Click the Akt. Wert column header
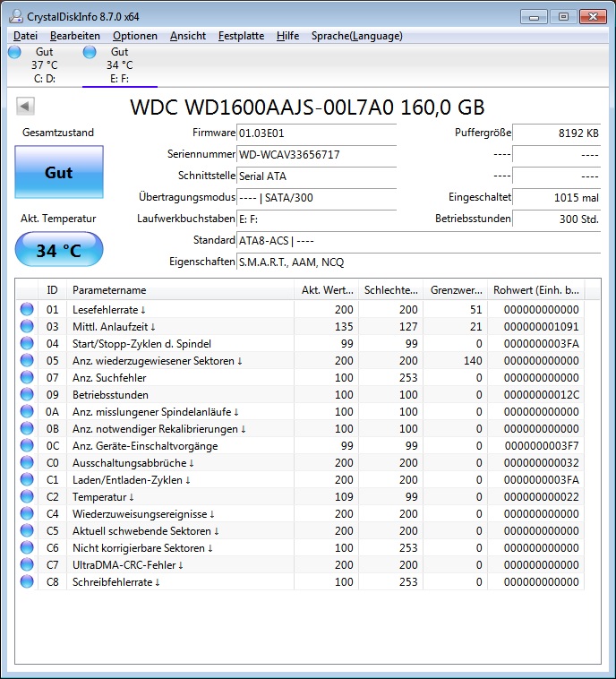This screenshot has height=679, width=616. tap(327, 289)
